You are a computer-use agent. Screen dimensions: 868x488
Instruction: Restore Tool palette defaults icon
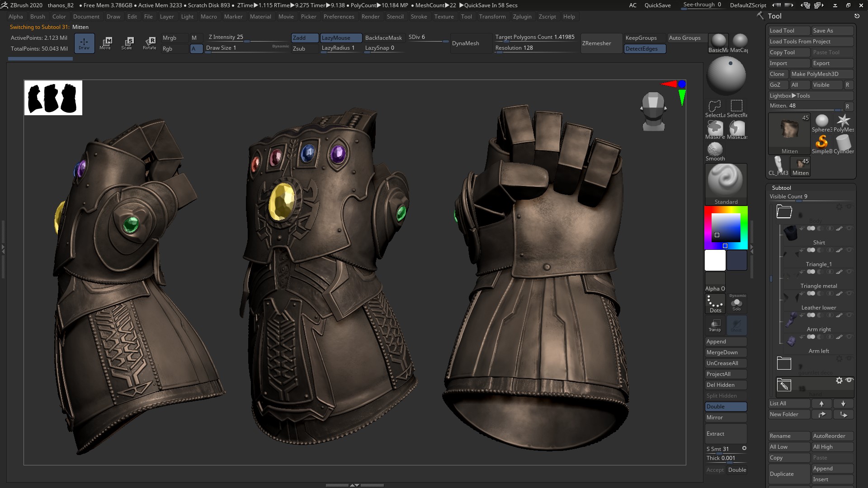pyautogui.click(x=857, y=16)
